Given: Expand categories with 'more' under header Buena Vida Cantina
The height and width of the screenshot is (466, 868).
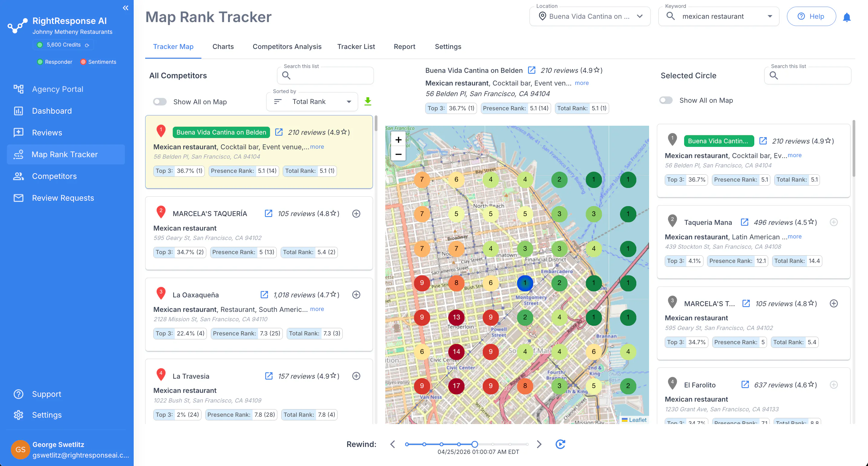Looking at the screenshot, I should coord(582,83).
